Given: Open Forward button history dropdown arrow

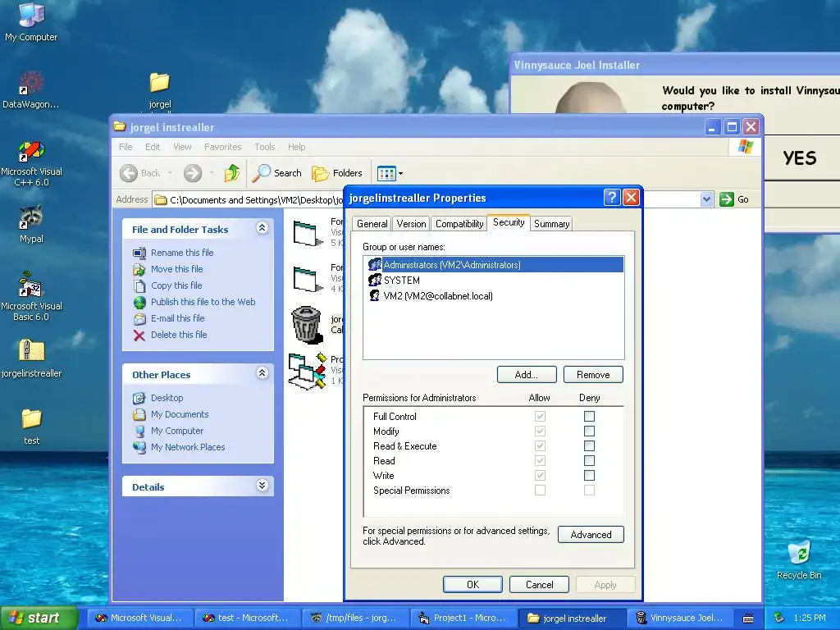Looking at the screenshot, I should point(212,173).
